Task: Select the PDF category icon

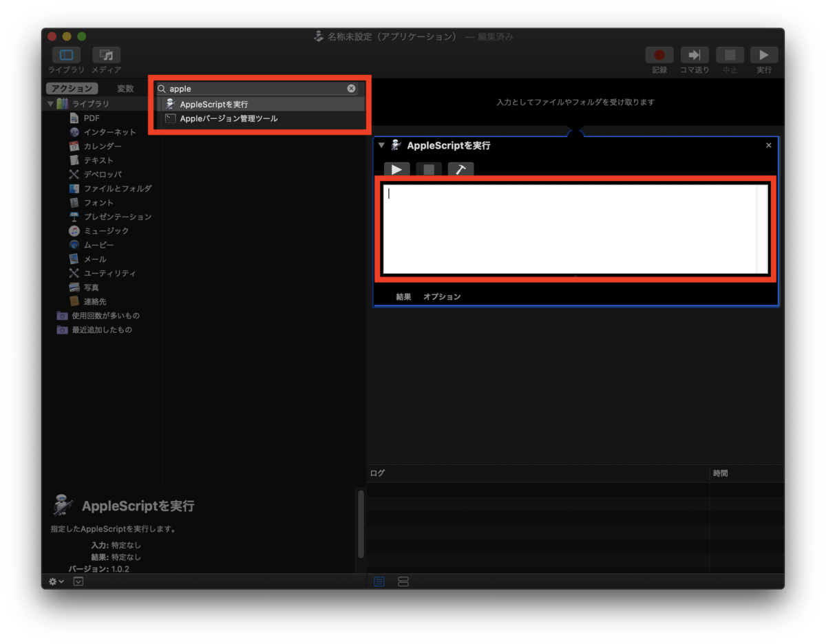Action: [74, 118]
